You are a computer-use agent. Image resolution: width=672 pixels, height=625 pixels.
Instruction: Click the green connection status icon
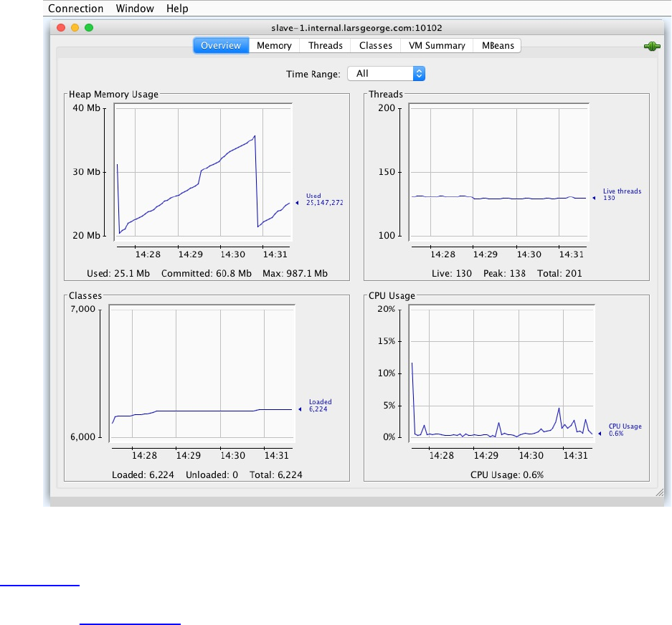pos(652,47)
